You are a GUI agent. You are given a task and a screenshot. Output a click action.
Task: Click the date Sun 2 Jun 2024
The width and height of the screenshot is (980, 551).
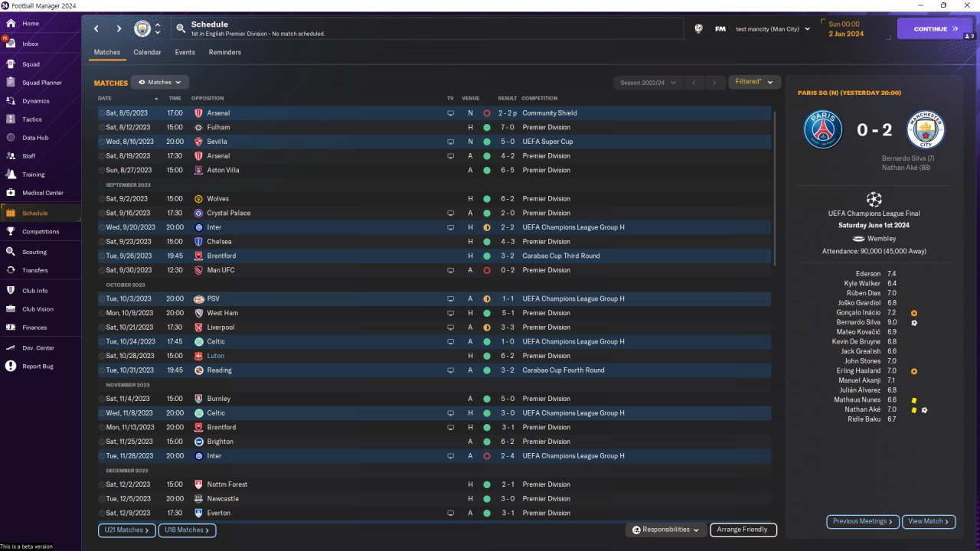846,29
